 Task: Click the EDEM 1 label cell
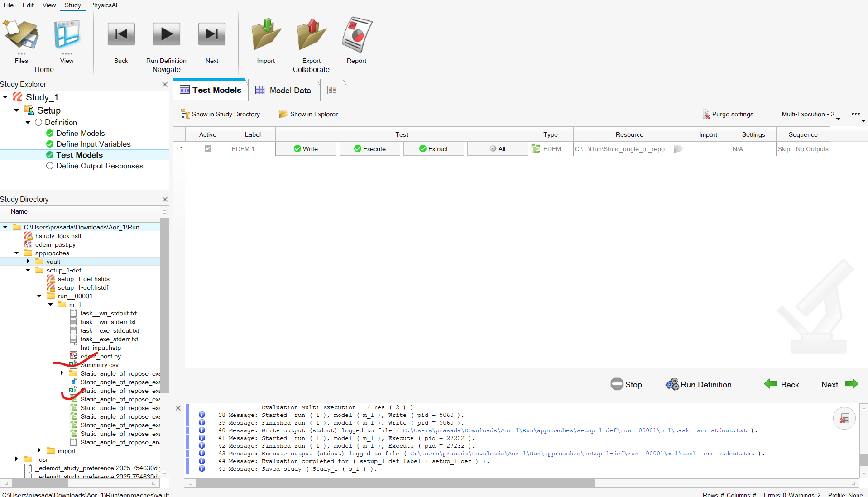point(253,149)
